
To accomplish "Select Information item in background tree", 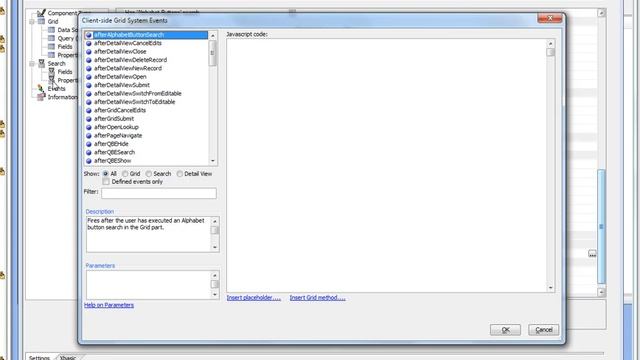I will coord(62,97).
